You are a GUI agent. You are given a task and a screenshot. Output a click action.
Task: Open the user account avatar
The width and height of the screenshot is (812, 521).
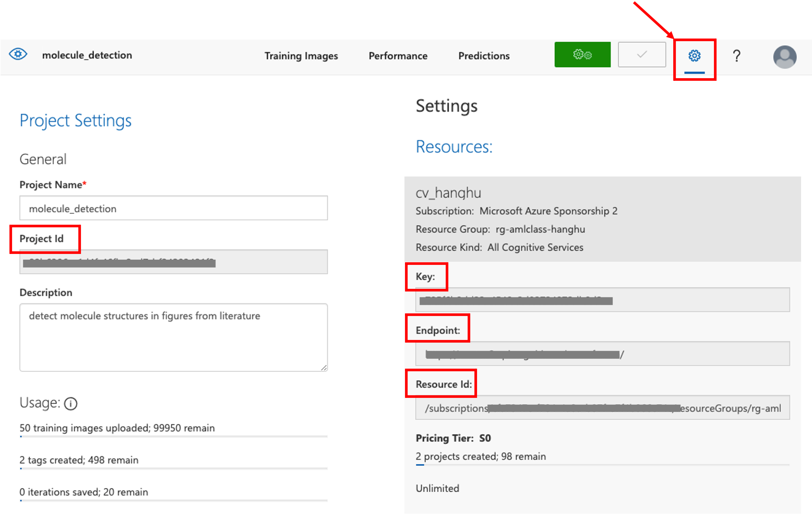[784, 57]
